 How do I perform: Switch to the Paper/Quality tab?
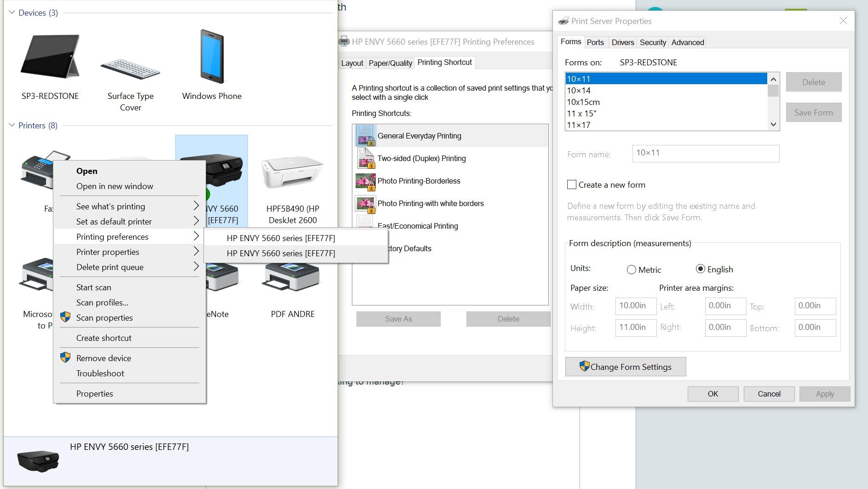click(x=390, y=63)
